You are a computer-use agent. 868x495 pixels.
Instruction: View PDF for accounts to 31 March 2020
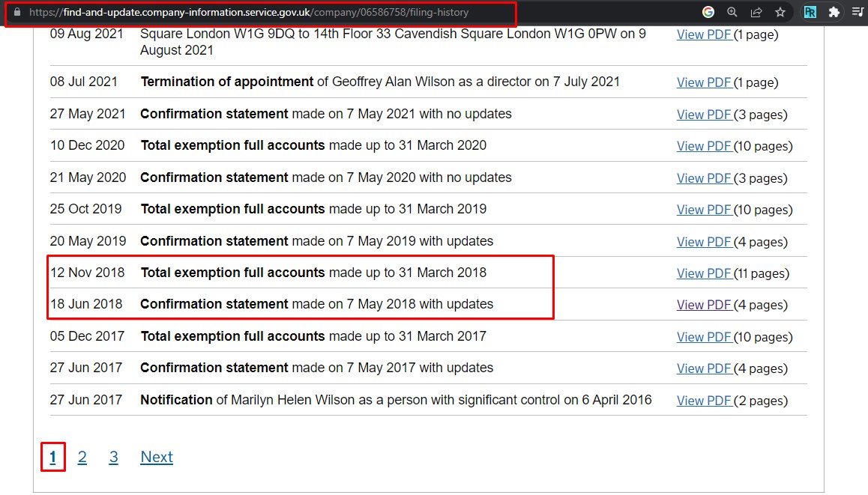pos(704,146)
